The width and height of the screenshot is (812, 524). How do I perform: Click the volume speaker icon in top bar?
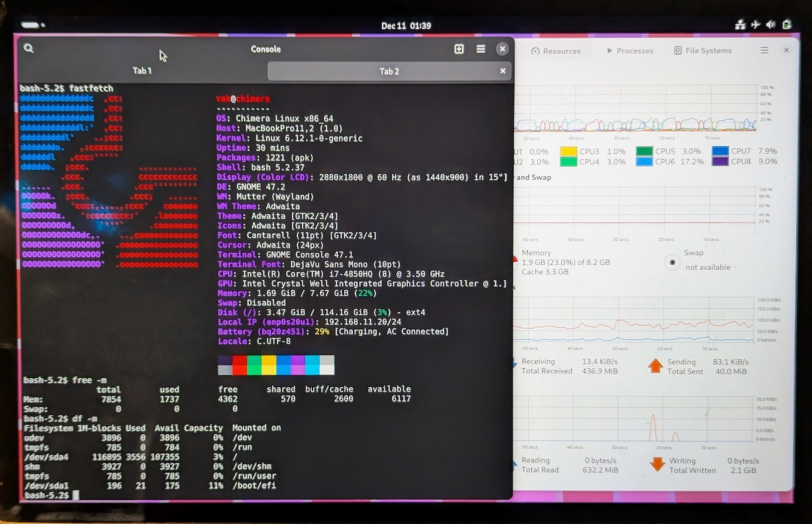pyautogui.click(x=771, y=25)
